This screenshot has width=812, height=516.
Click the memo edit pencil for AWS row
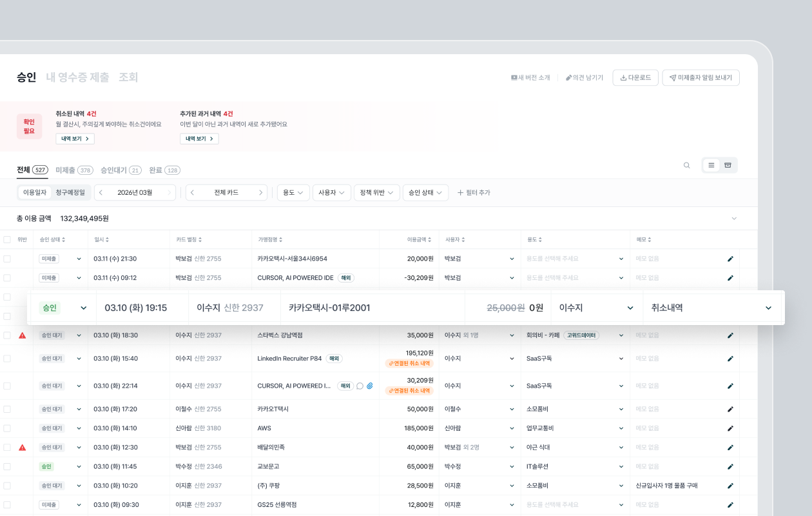pos(730,428)
